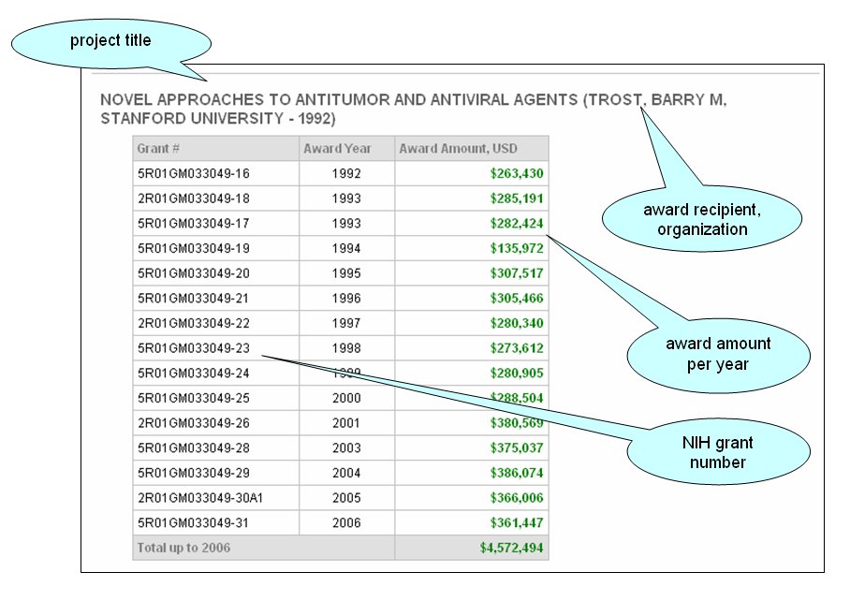Select grant number 5R01GM033049-25
The width and height of the screenshot is (850, 616).
pyautogui.click(x=194, y=398)
